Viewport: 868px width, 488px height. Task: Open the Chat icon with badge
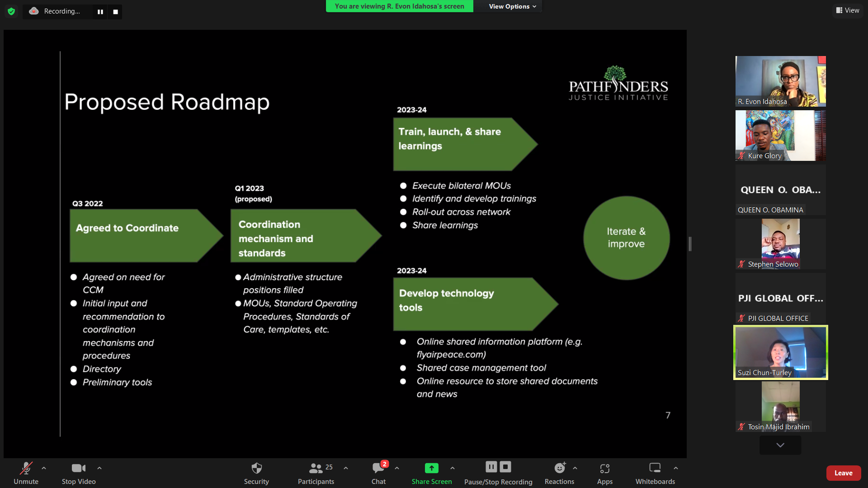(378, 468)
